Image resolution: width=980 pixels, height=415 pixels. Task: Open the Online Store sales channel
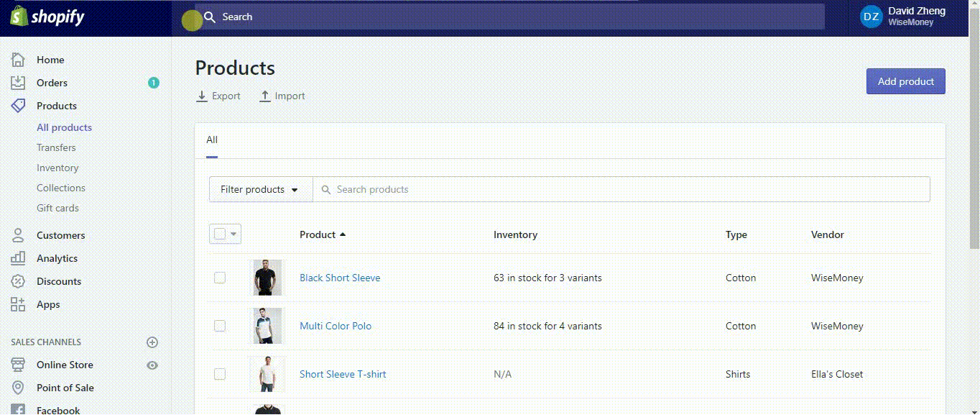tap(65, 365)
